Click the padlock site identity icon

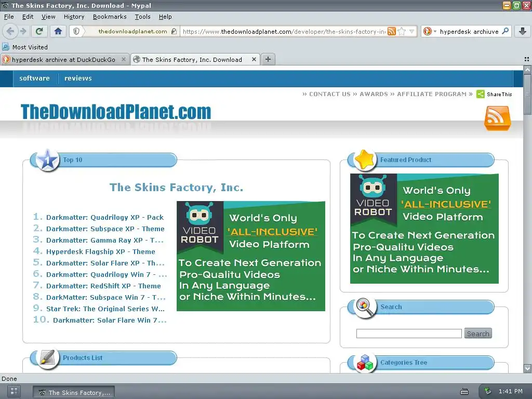(x=174, y=31)
